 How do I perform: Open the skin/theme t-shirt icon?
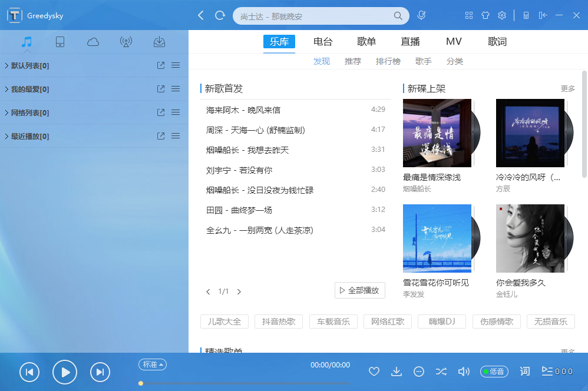click(485, 15)
